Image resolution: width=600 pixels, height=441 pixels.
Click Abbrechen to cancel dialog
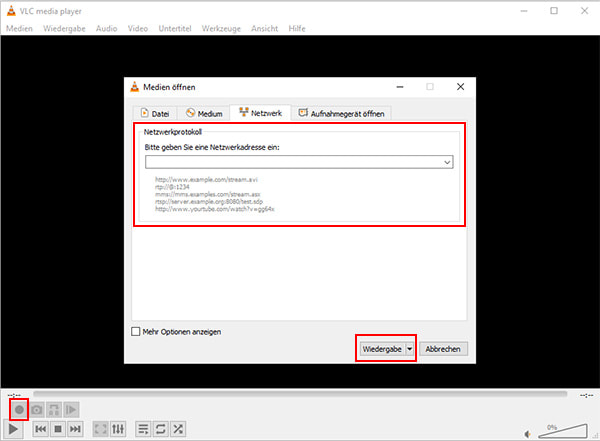pos(443,349)
